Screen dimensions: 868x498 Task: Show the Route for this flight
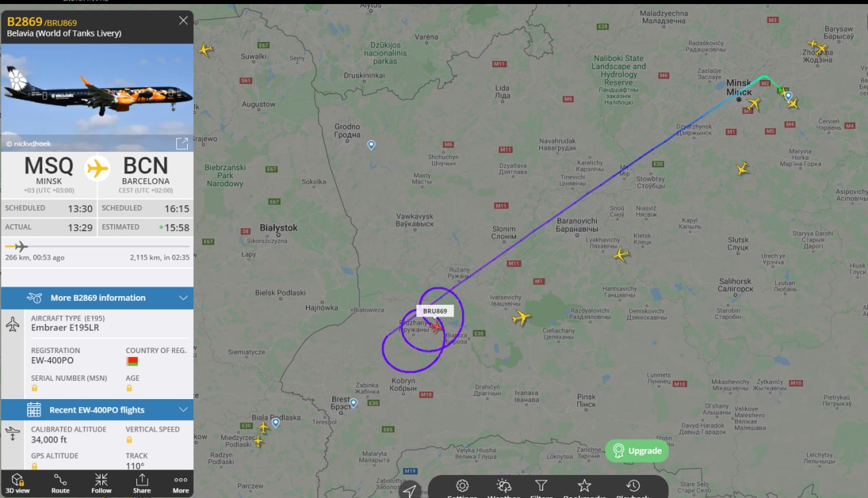(x=60, y=483)
